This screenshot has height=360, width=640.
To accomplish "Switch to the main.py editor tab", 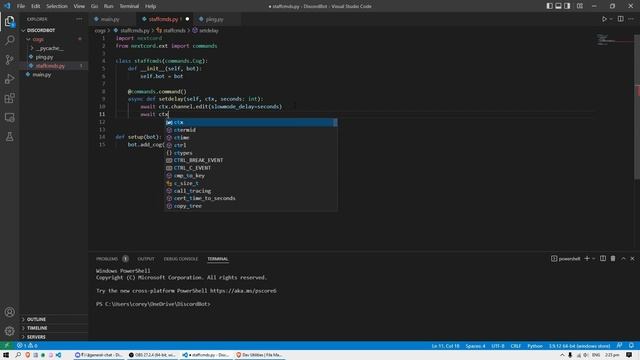I will (x=110, y=19).
